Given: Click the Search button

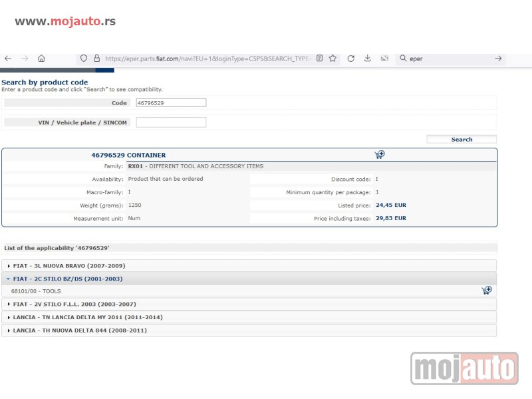Looking at the screenshot, I should point(462,140).
